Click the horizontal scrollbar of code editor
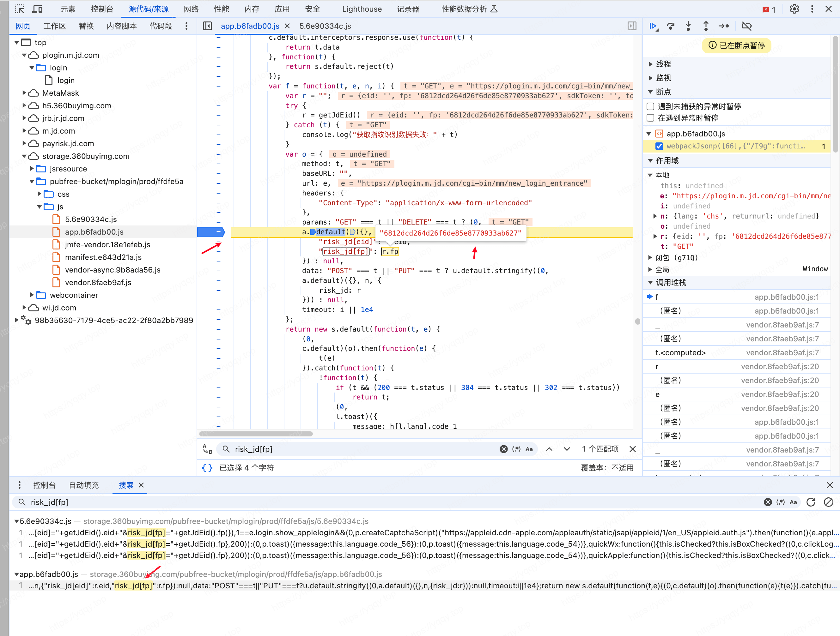 tap(256, 433)
